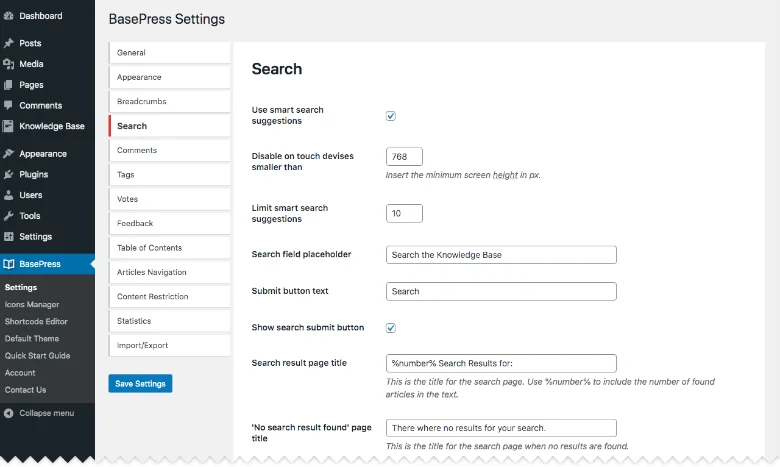The image size is (780, 467).
Task: Go to the Statistics tab
Action: [170, 321]
